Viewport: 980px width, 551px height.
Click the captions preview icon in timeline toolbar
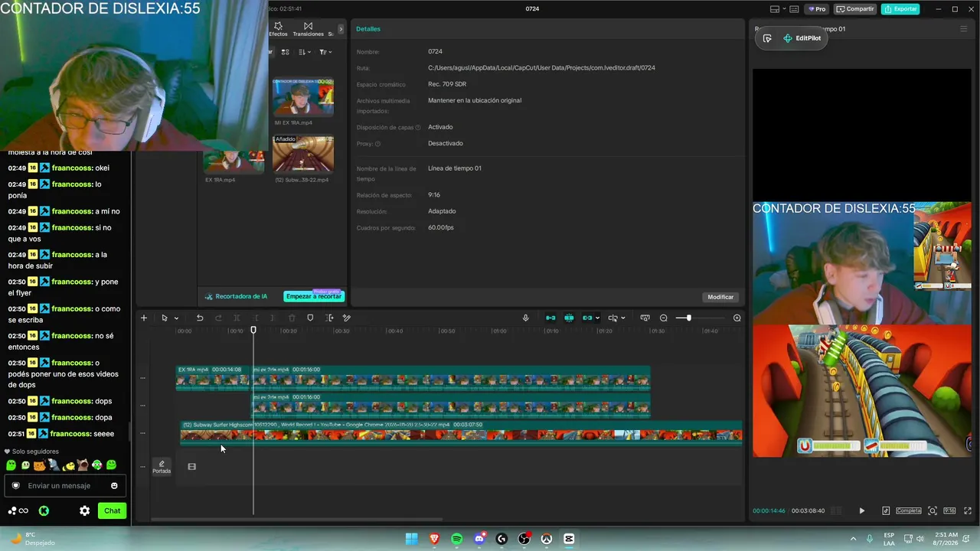click(645, 318)
